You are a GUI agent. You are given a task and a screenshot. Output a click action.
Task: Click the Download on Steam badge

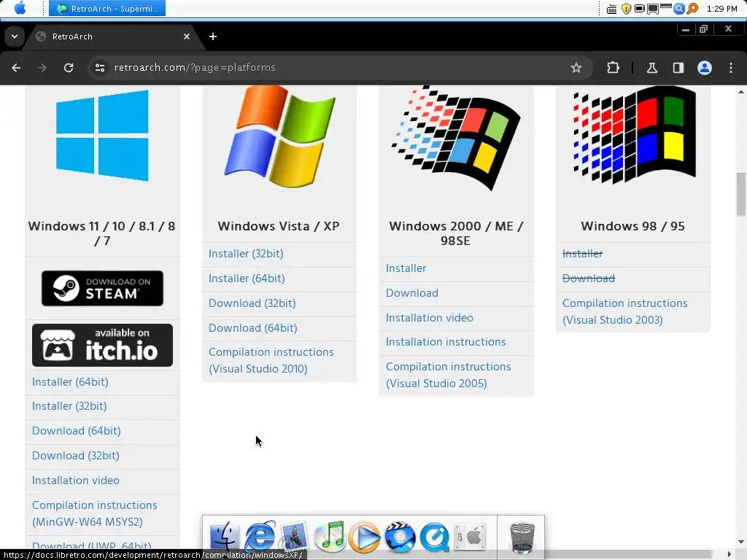pyautogui.click(x=102, y=288)
